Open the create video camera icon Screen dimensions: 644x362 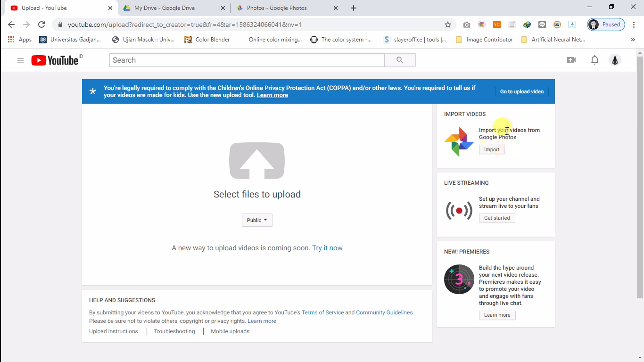(571, 60)
